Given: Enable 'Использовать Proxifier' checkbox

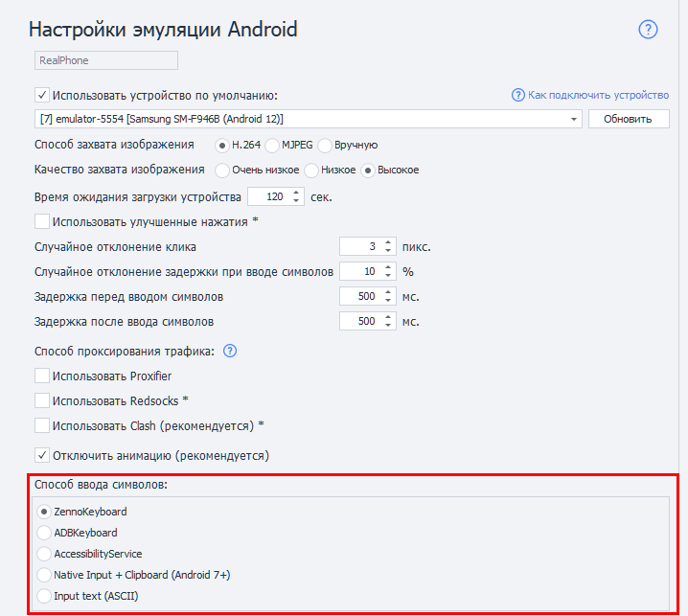Looking at the screenshot, I should click(x=42, y=376).
